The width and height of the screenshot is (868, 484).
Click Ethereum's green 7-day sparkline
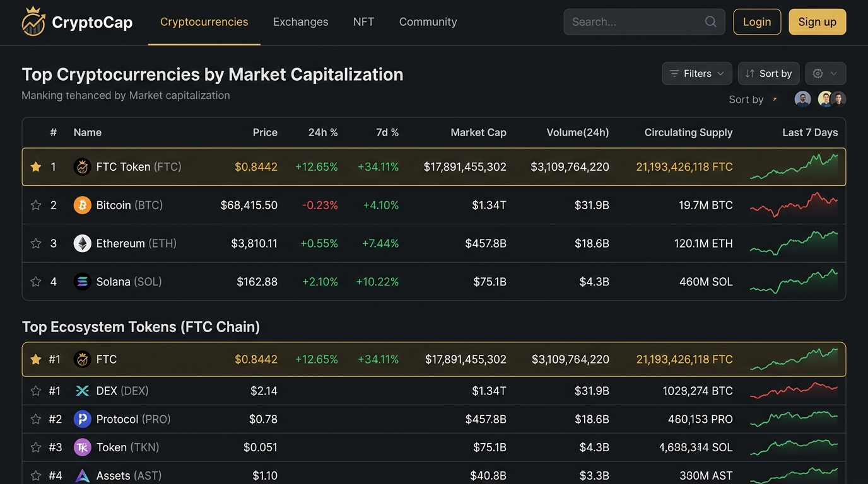[x=794, y=243]
